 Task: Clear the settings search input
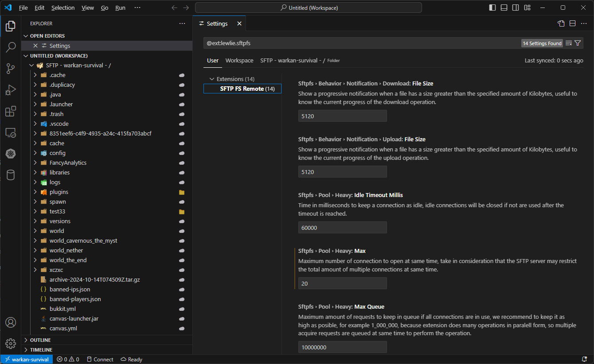click(569, 43)
